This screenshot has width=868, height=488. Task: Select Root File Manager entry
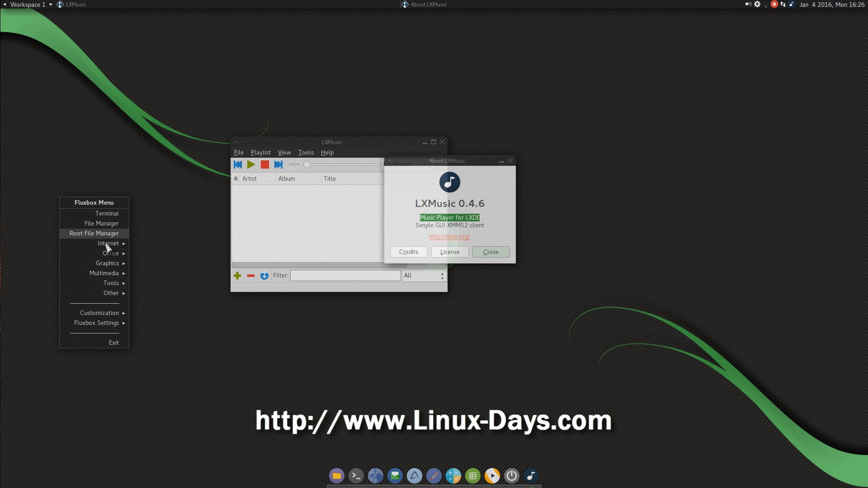click(94, 233)
